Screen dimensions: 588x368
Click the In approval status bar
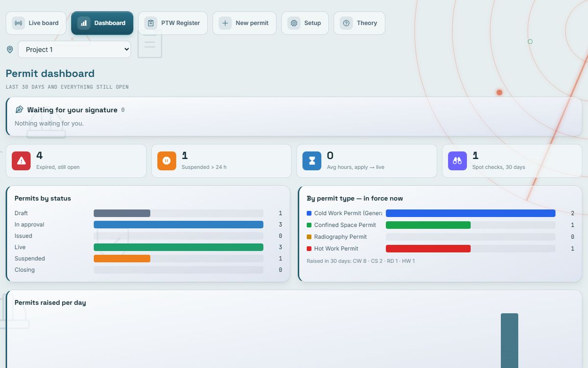[178, 225]
